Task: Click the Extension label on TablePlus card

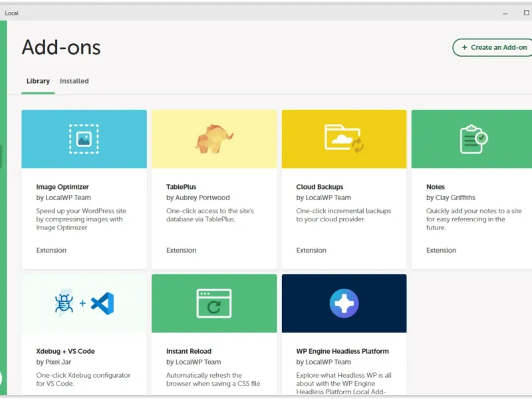Action: 181,251
